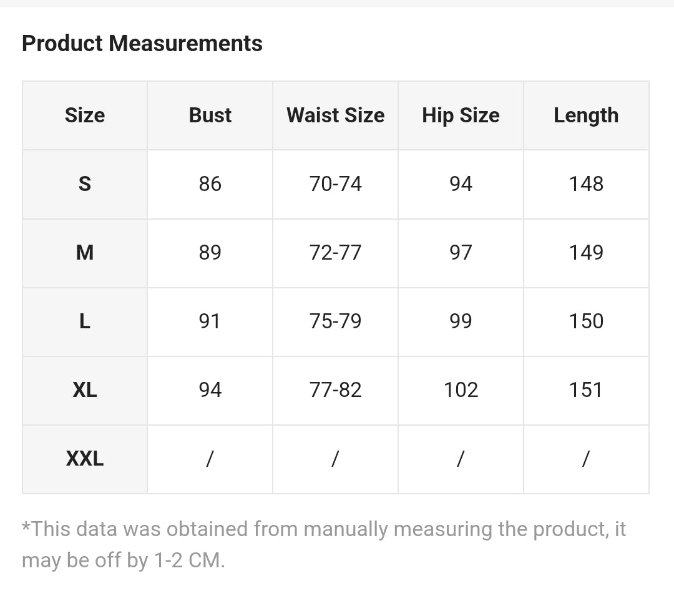Select hip value 102 cell
The width and height of the screenshot is (674, 616).
click(461, 391)
